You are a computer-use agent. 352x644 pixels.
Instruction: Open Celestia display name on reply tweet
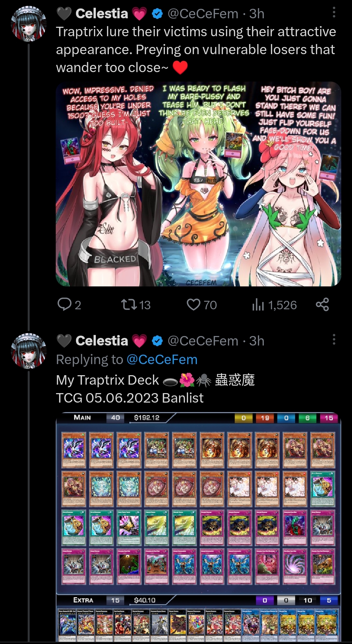pos(102,341)
